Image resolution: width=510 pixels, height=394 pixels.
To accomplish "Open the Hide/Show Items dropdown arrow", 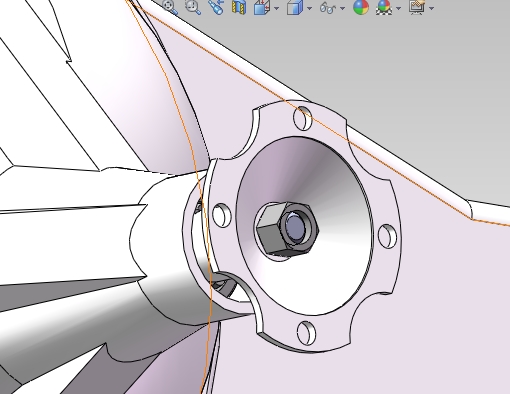I will [x=342, y=8].
